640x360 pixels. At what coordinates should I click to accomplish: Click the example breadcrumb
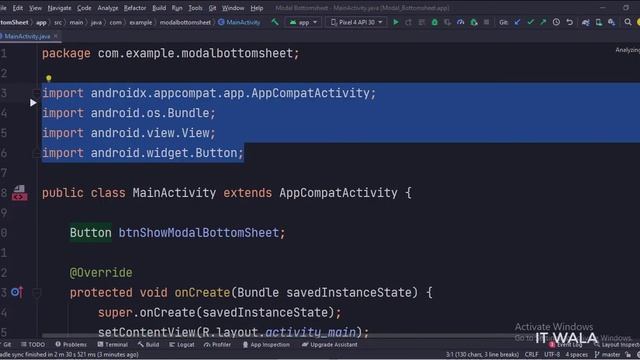[140, 22]
